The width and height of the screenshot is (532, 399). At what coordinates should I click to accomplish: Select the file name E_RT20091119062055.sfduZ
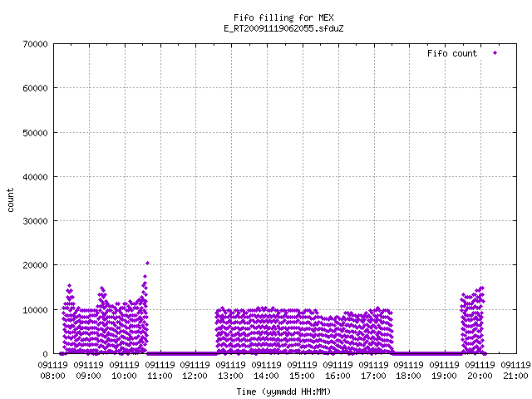283,28
